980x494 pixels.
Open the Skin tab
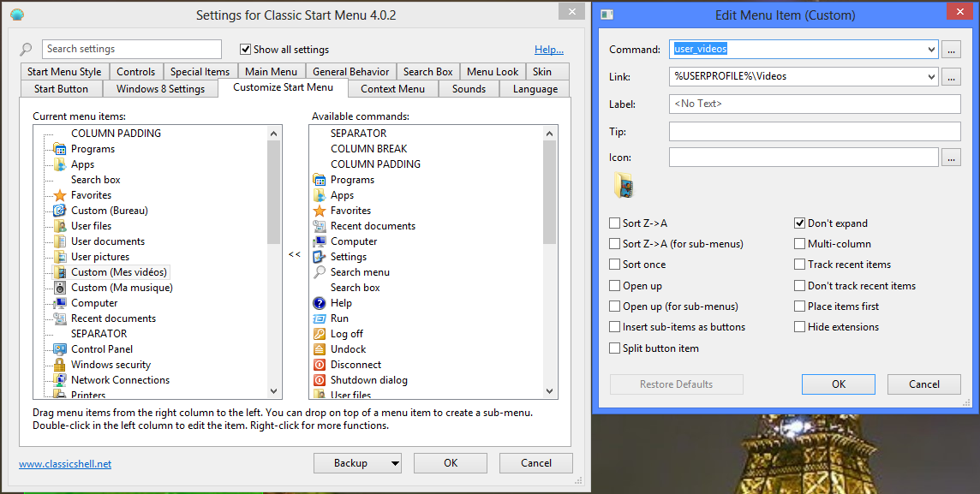point(541,72)
